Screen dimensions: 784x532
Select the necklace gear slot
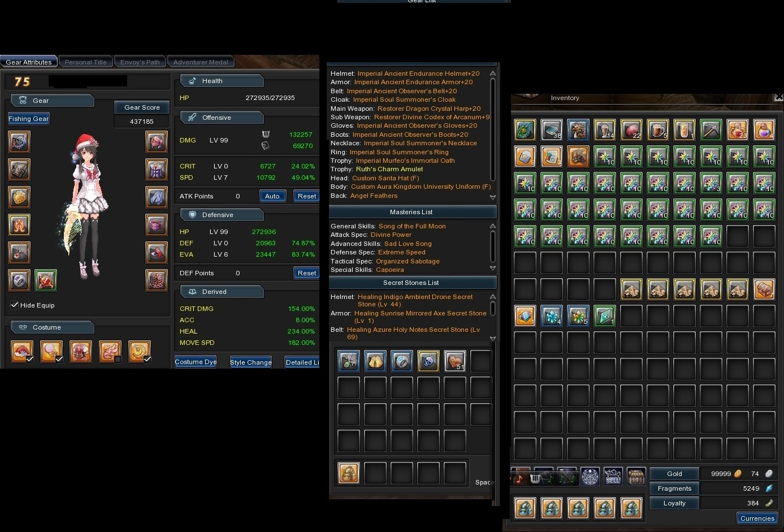pyautogui.click(x=19, y=253)
